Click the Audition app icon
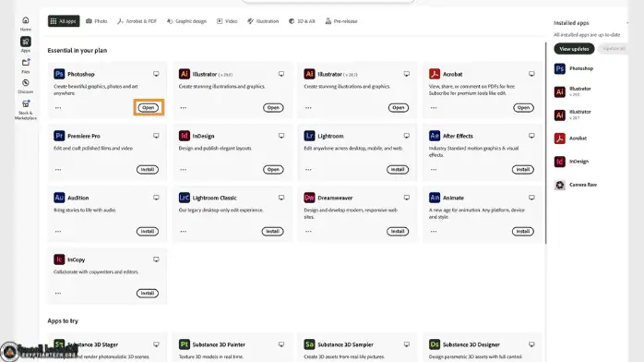The width and height of the screenshot is (644, 362). point(59,198)
